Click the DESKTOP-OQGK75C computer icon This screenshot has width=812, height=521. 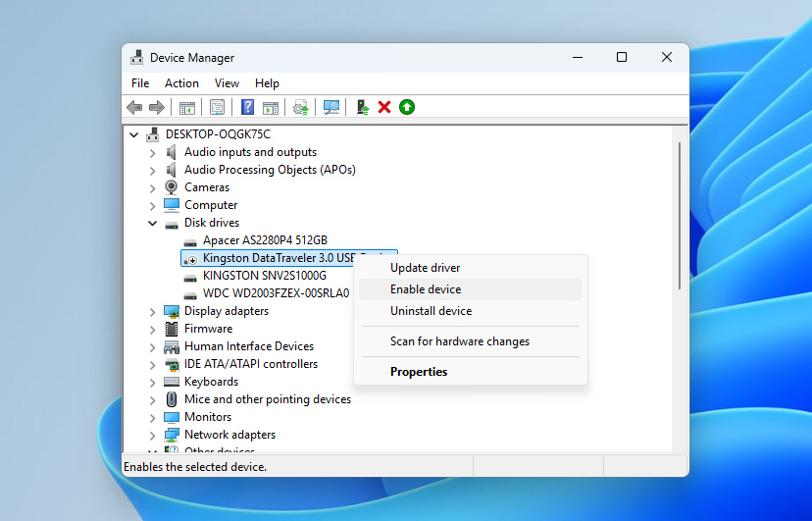coord(152,134)
